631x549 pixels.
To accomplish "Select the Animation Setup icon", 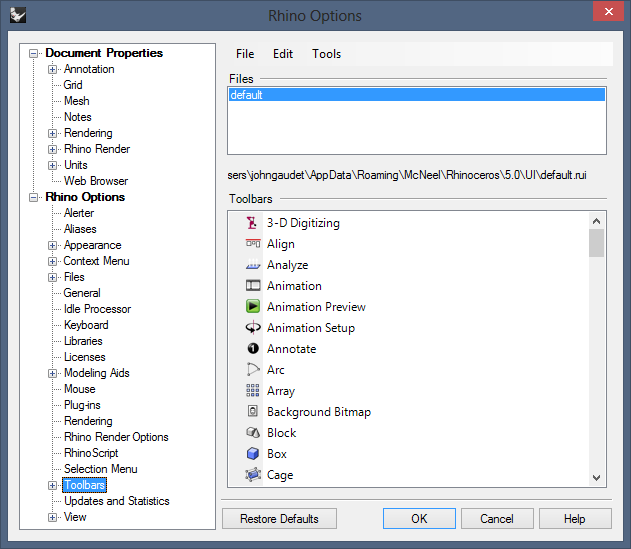I will pyautogui.click(x=253, y=328).
